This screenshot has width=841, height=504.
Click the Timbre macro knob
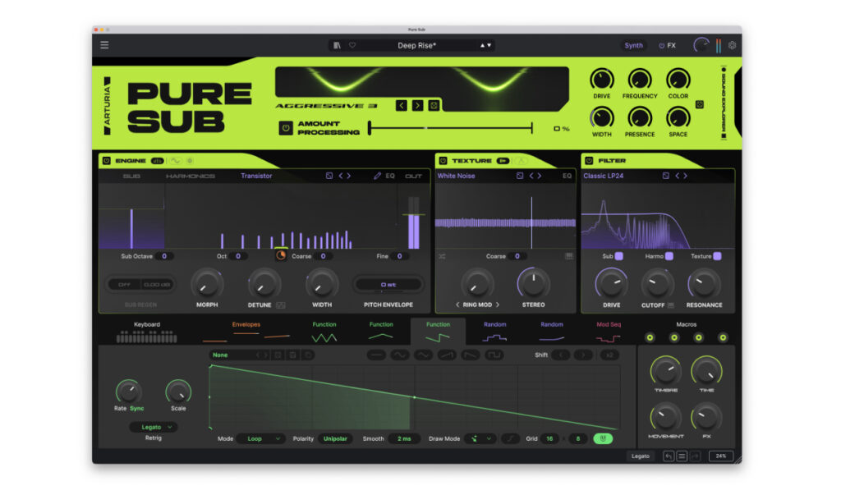(x=665, y=370)
